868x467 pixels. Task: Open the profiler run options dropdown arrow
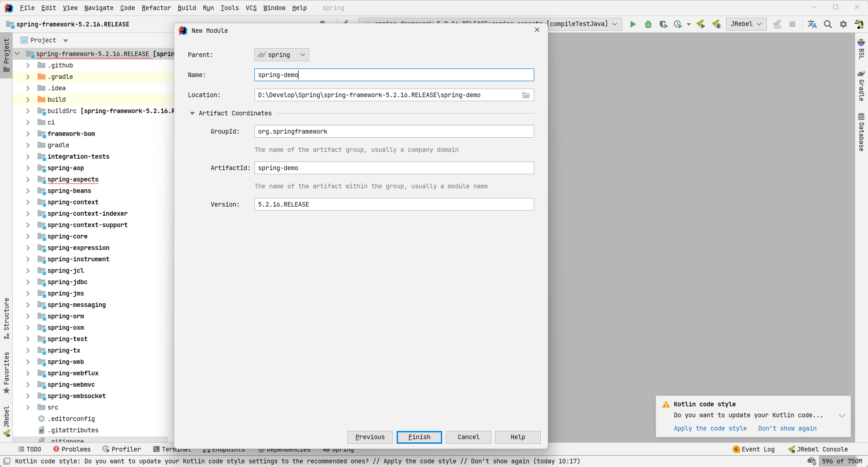tap(688, 24)
